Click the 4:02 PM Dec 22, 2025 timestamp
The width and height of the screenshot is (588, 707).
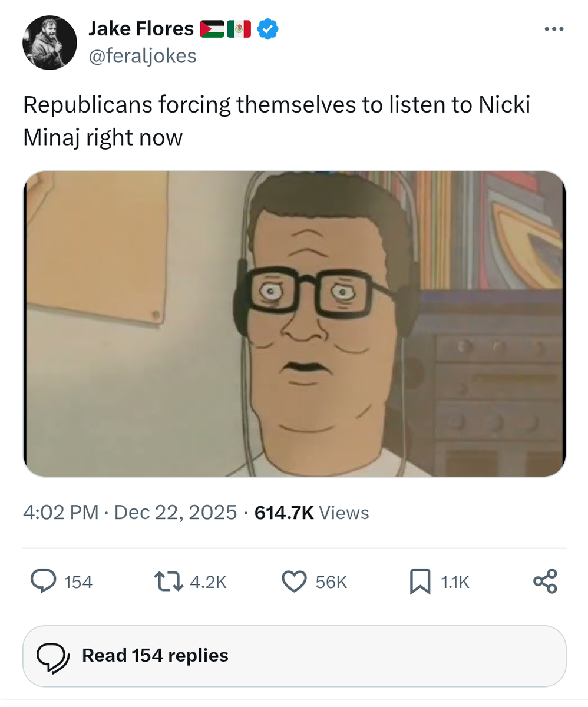(130, 513)
